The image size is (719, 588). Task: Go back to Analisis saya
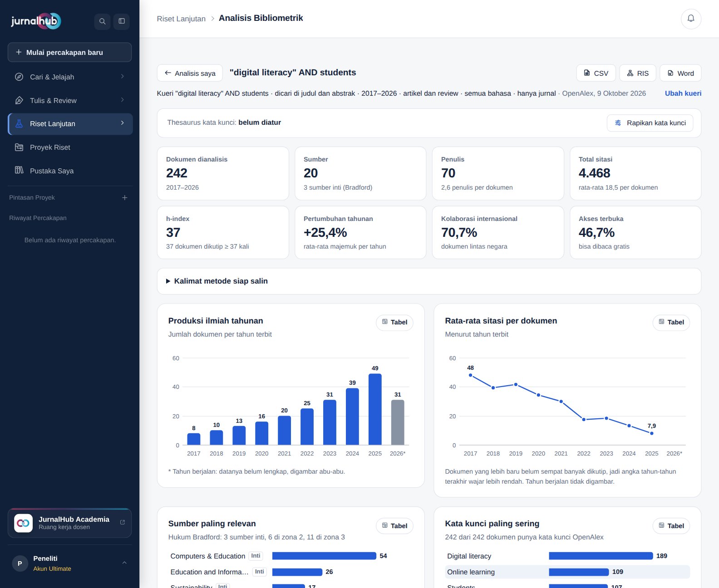[190, 73]
